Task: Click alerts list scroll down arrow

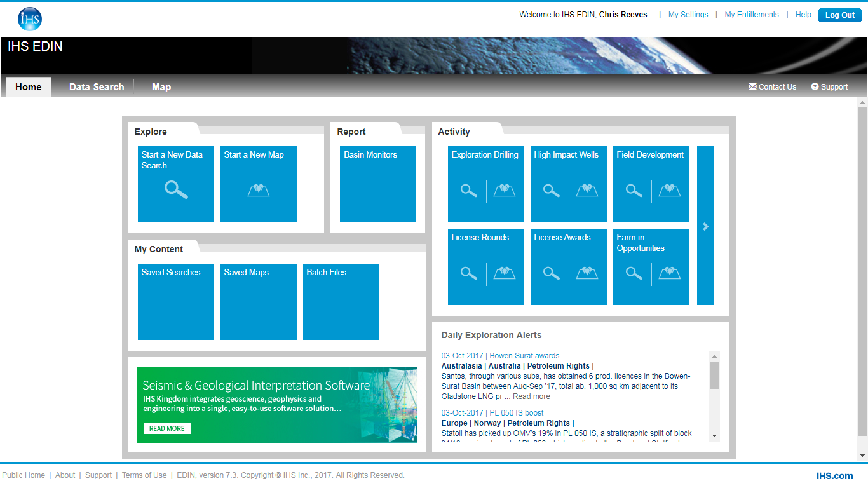Action: point(715,436)
